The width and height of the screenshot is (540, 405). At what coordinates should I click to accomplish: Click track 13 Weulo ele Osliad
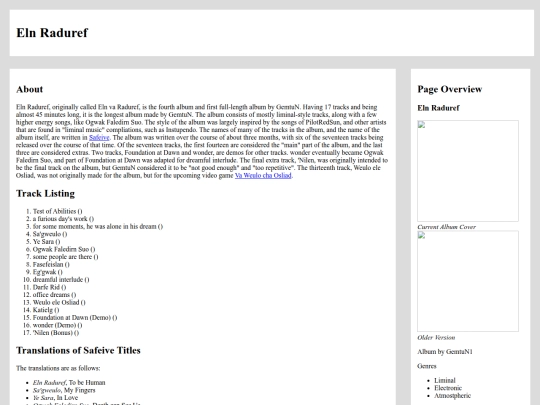pyautogui.click(x=59, y=302)
